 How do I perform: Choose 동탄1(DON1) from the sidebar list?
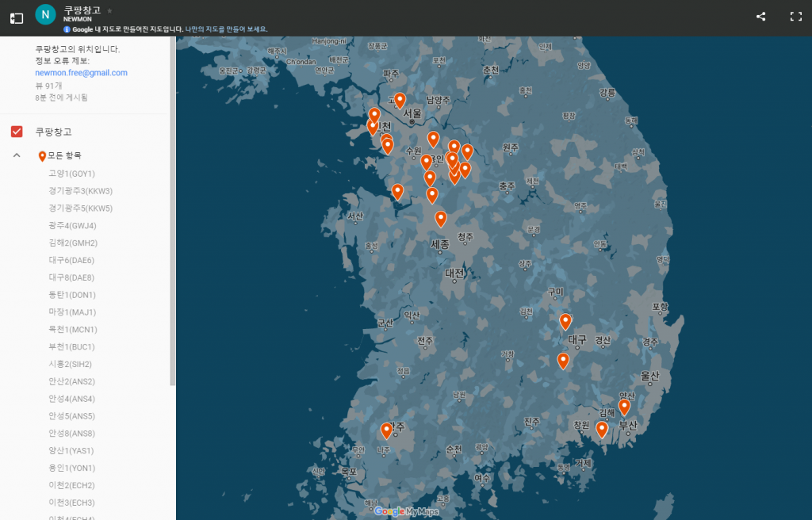click(71, 295)
